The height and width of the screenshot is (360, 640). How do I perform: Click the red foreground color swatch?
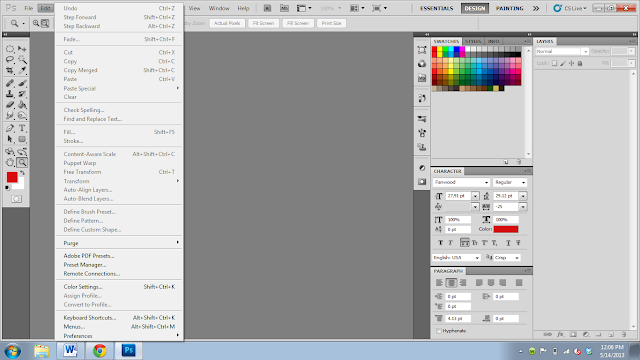point(12,177)
